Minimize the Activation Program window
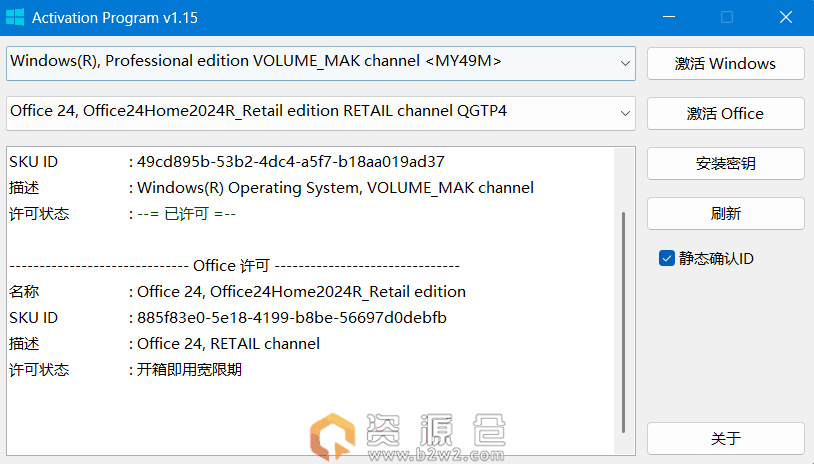The width and height of the screenshot is (814, 464). tap(669, 17)
